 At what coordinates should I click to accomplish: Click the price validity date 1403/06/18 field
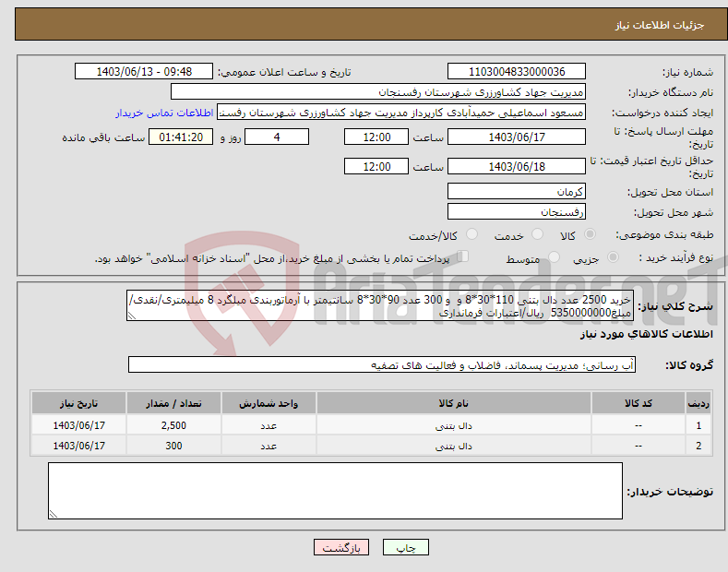click(517, 166)
